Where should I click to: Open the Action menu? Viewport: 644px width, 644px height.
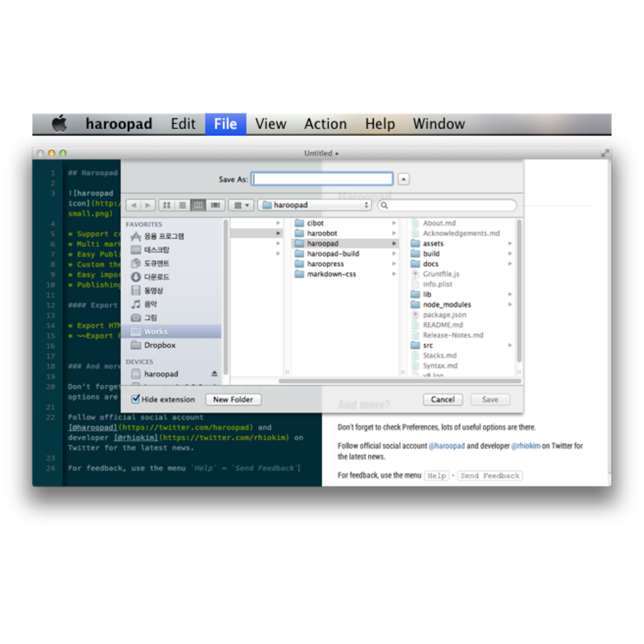pos(325,124)
